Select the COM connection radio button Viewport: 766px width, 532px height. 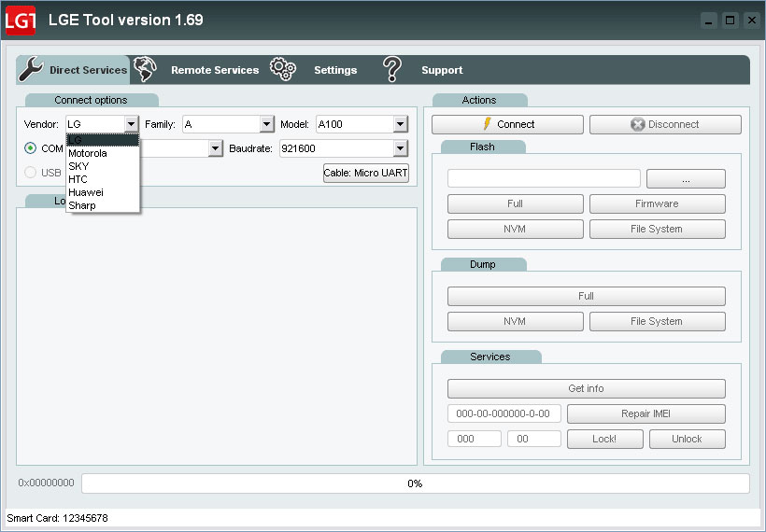pos(30,147)
